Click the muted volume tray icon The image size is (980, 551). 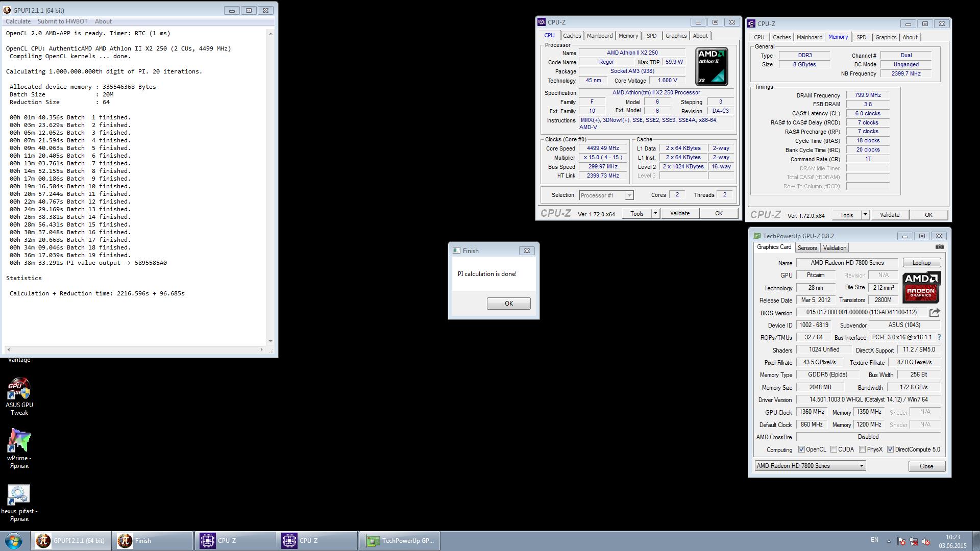(x=926, y=541)
